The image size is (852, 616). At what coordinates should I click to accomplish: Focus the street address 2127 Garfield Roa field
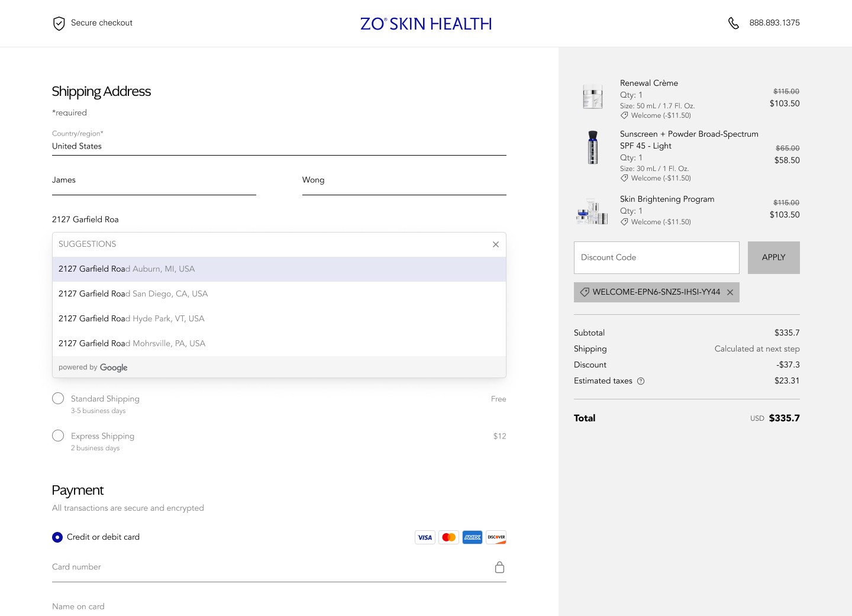point(279,220)
